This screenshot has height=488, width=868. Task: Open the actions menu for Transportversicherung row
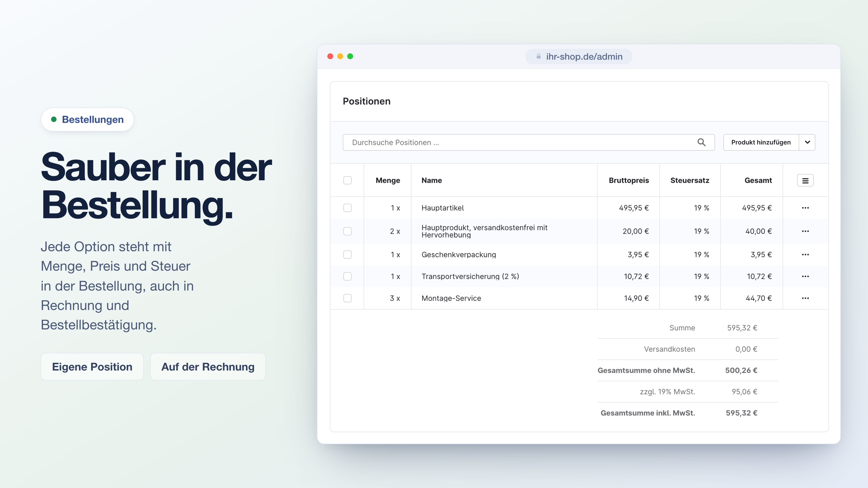[x=805, y=277]
